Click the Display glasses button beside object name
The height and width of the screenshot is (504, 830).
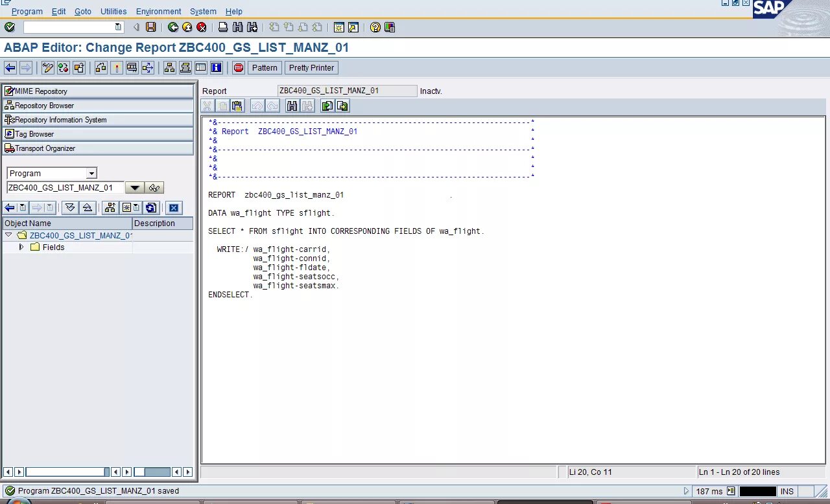[x=154, y=188]
